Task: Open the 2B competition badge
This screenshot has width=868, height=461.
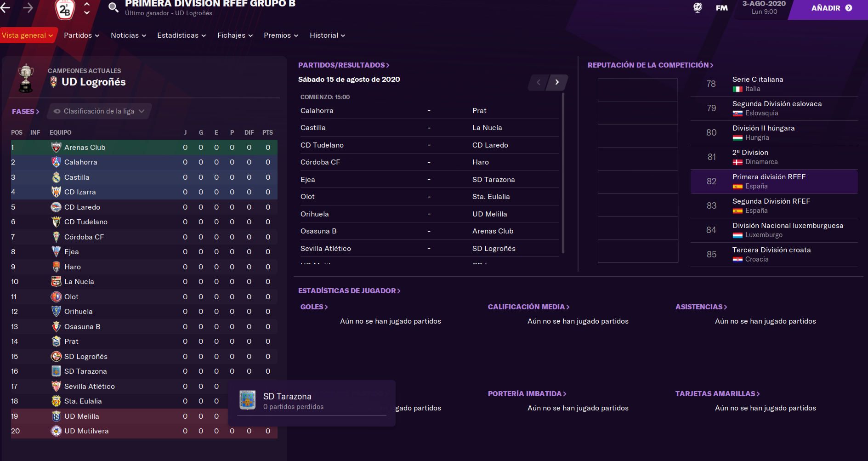Action: tap(65, 9)
